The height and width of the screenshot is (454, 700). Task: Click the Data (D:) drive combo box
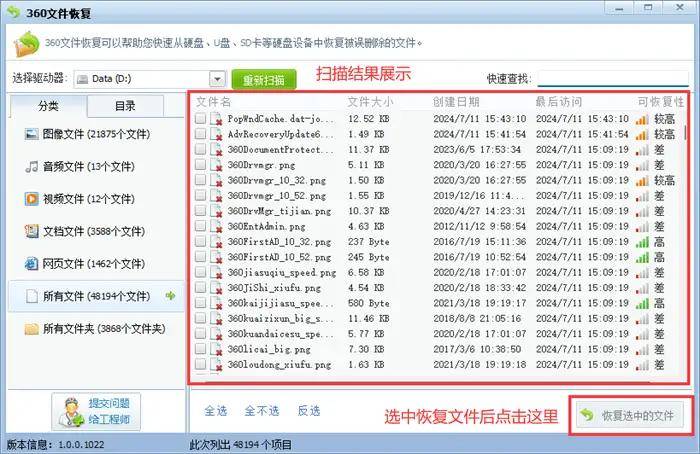150,79
